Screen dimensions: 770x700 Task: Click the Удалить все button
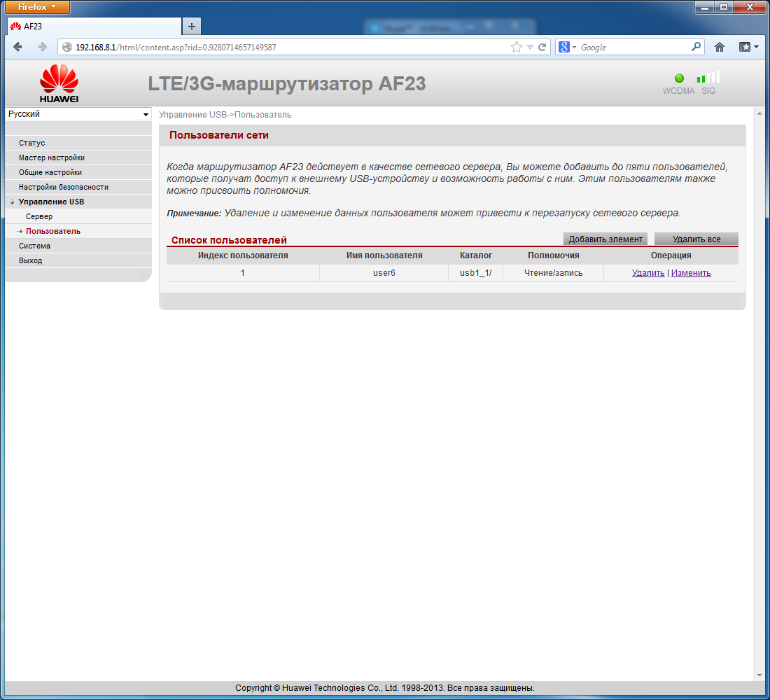[x=696, y=239]
